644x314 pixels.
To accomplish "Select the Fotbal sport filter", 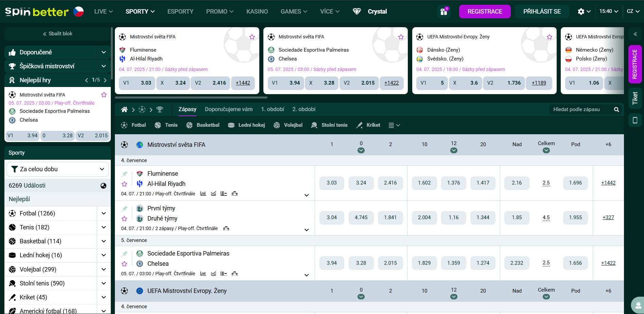I will point(133,125).
